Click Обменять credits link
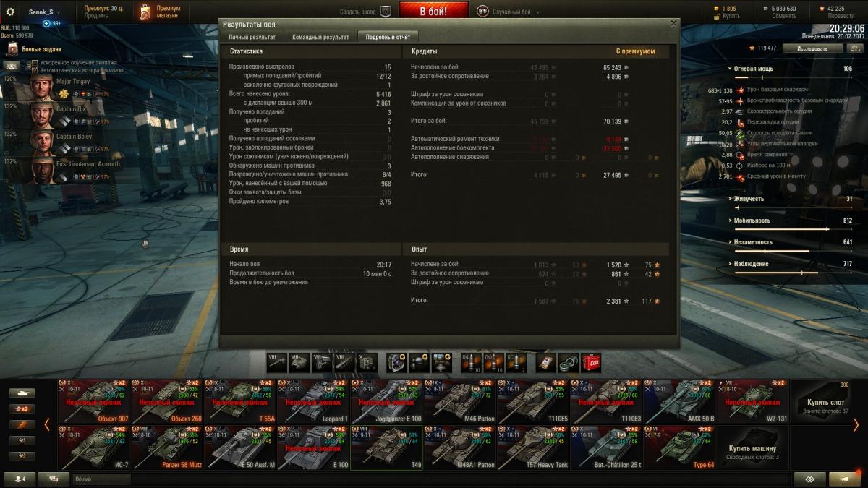 (783, 16)
